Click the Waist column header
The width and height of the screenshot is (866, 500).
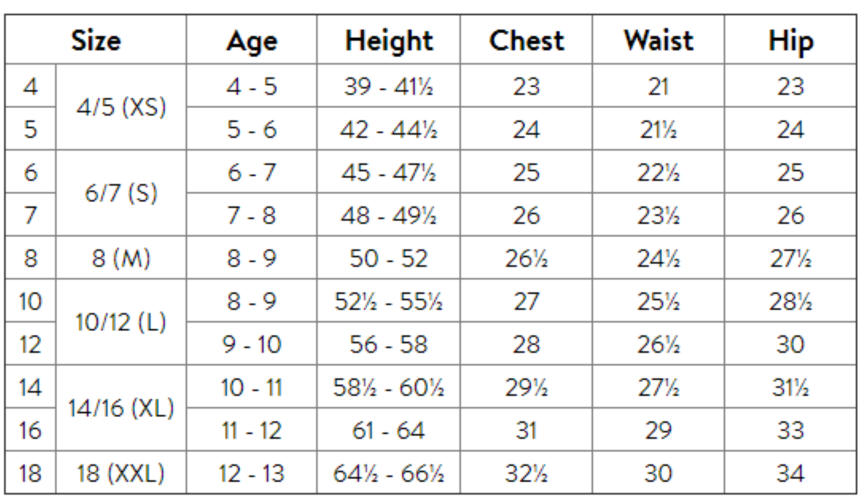click(658, 41)
